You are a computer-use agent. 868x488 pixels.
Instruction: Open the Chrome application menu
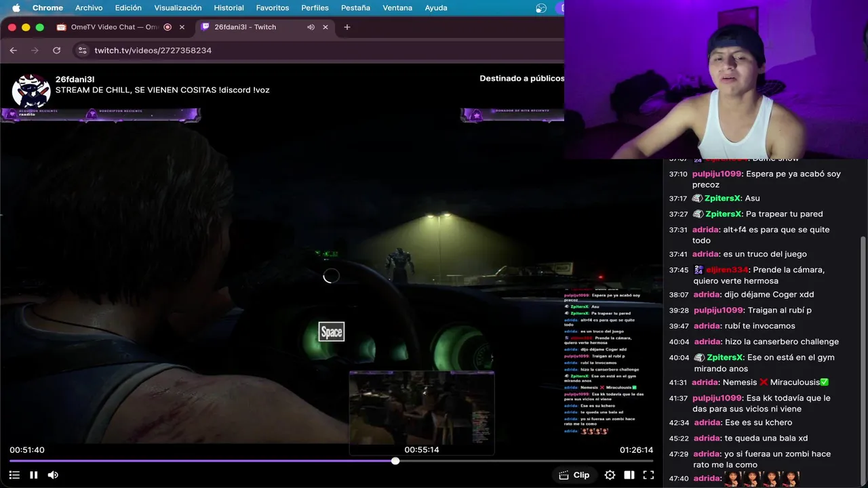(47, 7)
